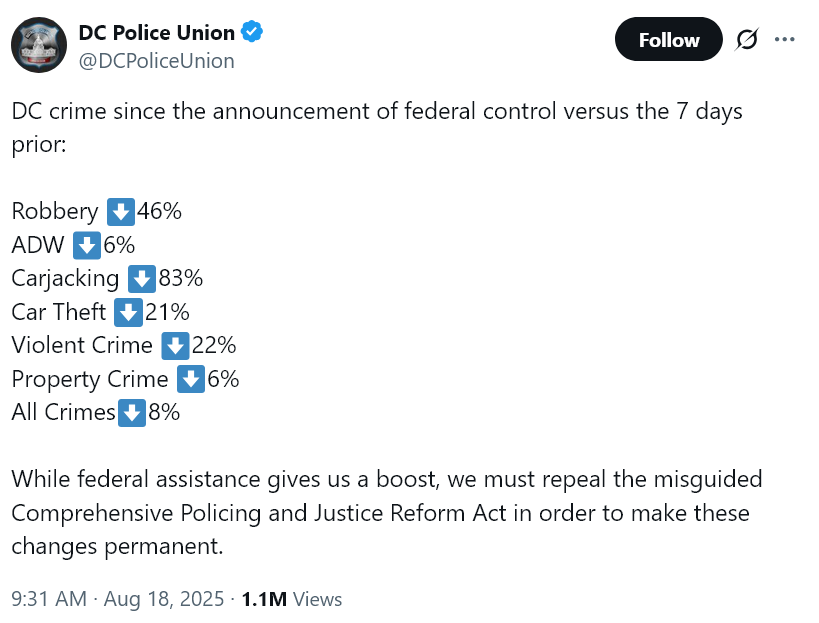This screenshot has width=819, height=623.
Task: Follow the DC Police Union account
Action: [x=668, y=40]
